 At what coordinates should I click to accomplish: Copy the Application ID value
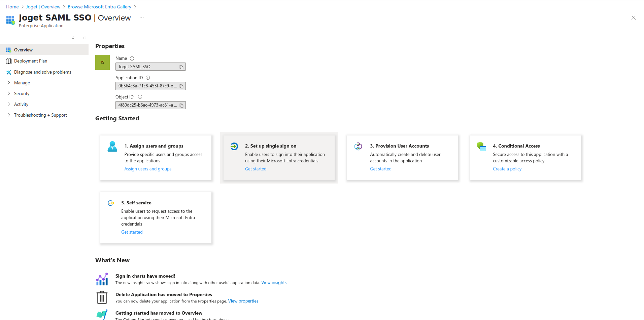point(181,86)
